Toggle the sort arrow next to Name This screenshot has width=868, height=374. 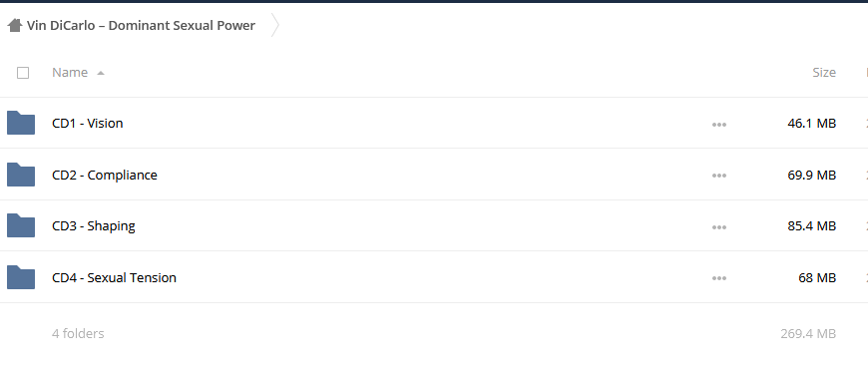pyautogui.click(x=101, y=73)
